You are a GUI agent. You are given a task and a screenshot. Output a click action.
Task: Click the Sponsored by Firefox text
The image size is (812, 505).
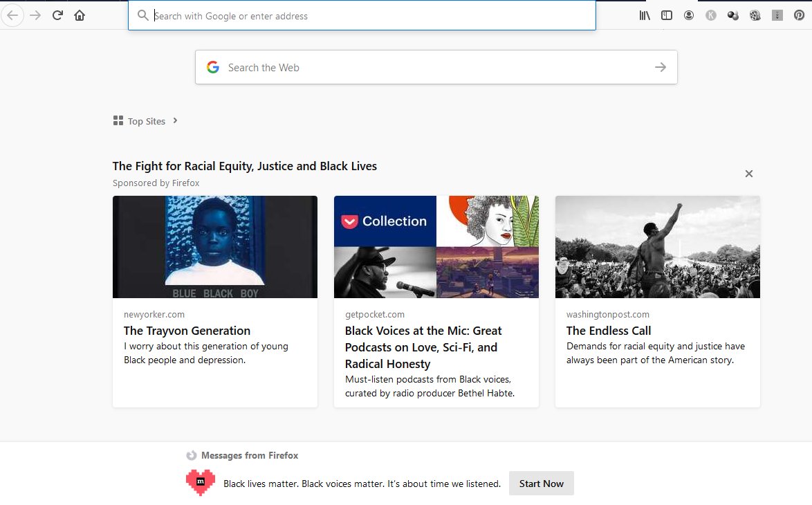coord(156,183)
